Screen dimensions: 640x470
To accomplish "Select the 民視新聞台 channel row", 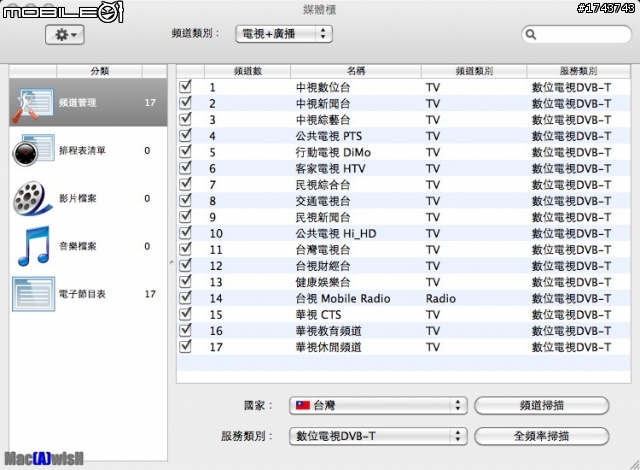I will click(404, 217).
